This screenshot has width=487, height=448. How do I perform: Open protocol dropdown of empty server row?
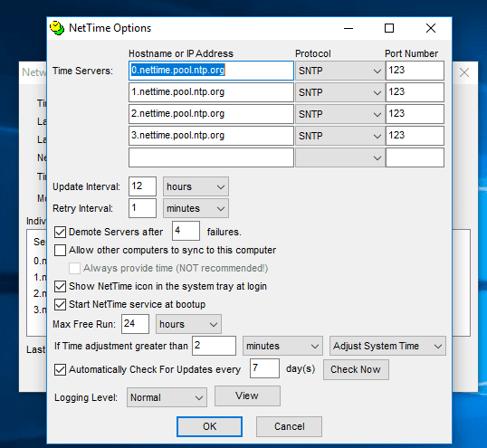coord(340,157)
